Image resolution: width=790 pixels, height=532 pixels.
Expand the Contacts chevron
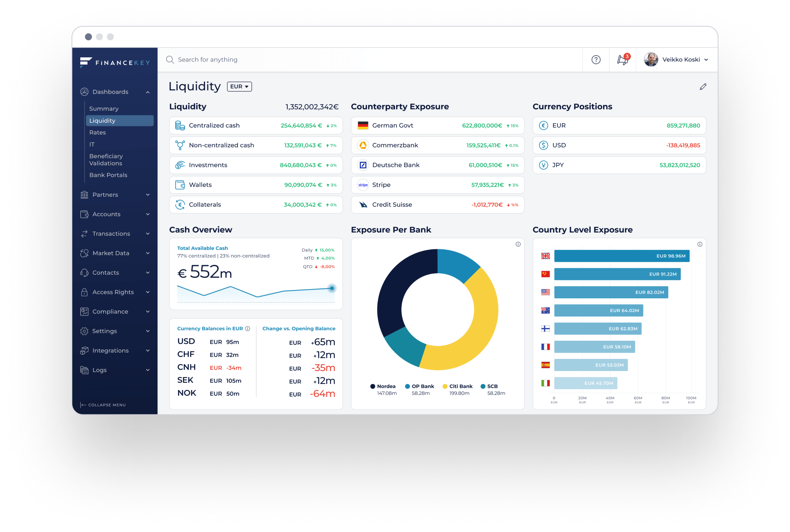[x=148, y=273]
